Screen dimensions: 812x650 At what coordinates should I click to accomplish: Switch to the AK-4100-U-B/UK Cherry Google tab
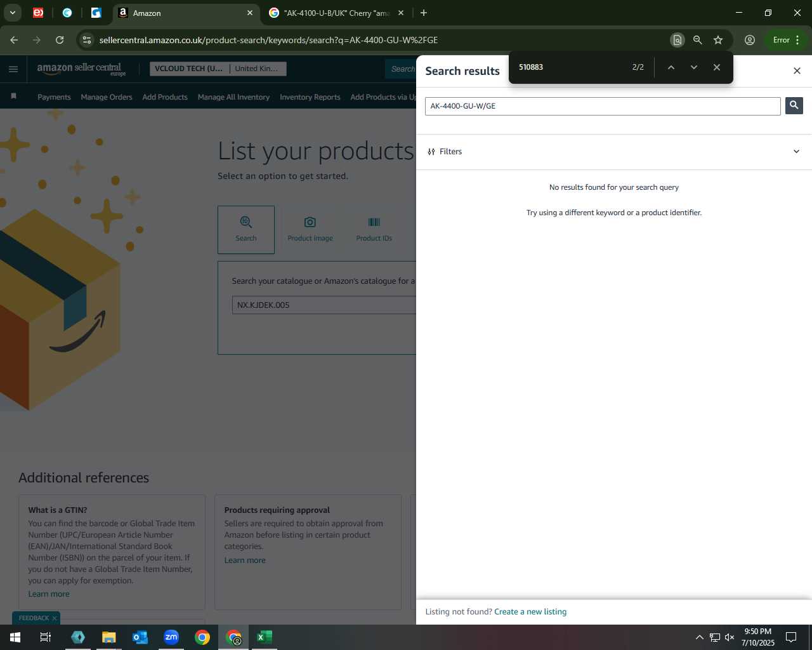click(336, 13)
